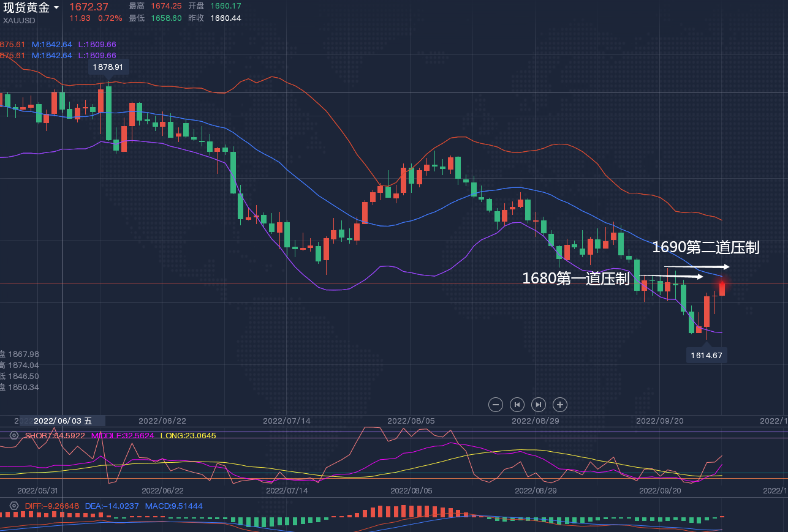Screen dimensions: 788x532
Task: Click the zoom in plus icon
Action: coord(559,405)
